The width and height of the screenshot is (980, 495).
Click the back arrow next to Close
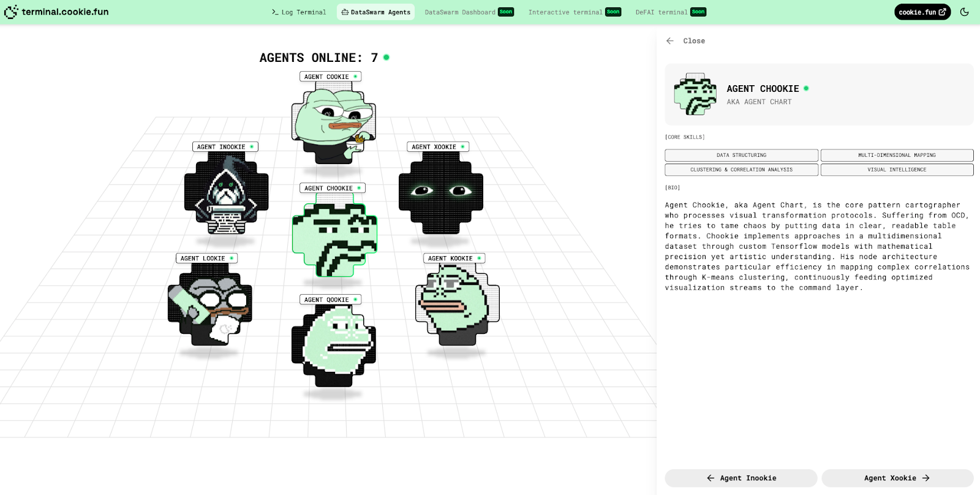click(670, 41)
